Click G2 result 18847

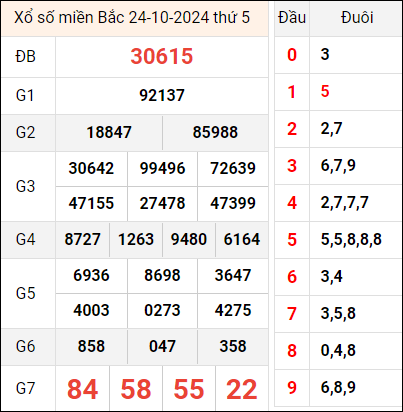pos(109,132)
